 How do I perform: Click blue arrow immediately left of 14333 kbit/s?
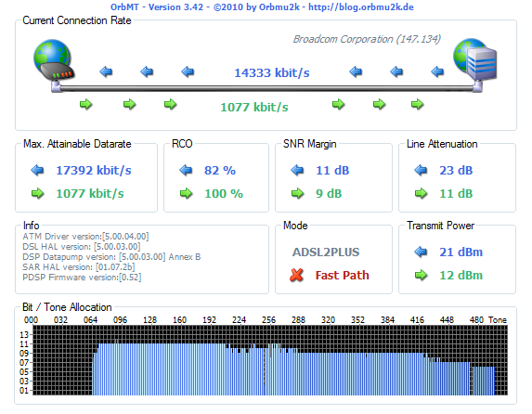point(188,72)
